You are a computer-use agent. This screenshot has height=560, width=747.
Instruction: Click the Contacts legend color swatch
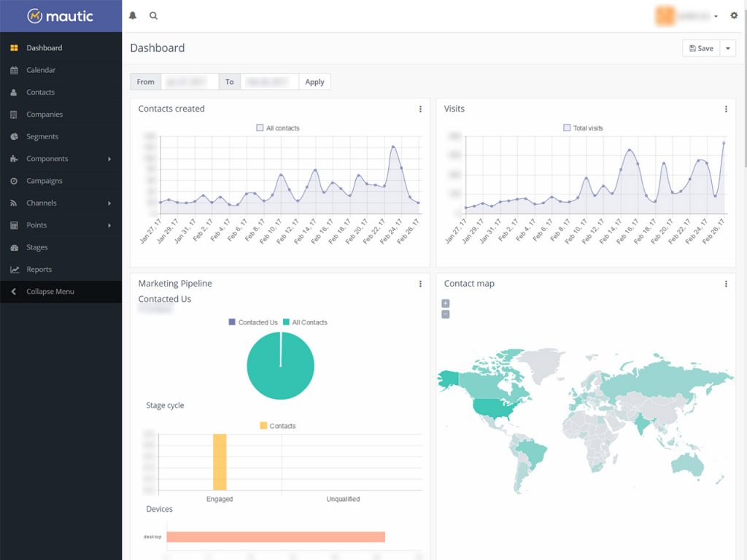263,426
